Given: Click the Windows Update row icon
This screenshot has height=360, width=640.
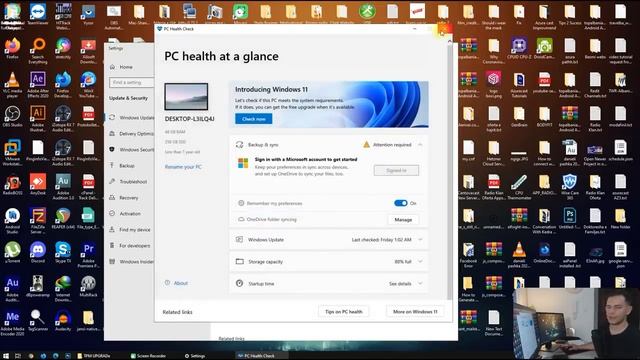Looking at the screenshot, I should [240, 240].
